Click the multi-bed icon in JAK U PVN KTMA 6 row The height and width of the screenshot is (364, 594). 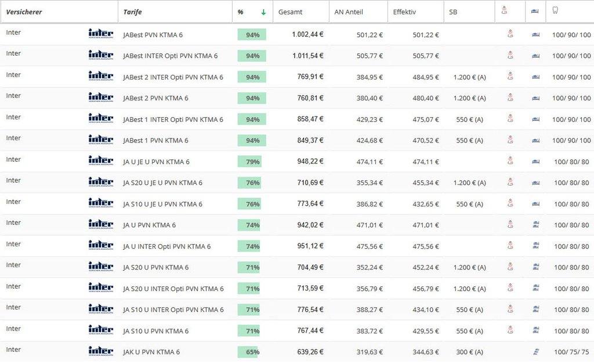point(535,352)
